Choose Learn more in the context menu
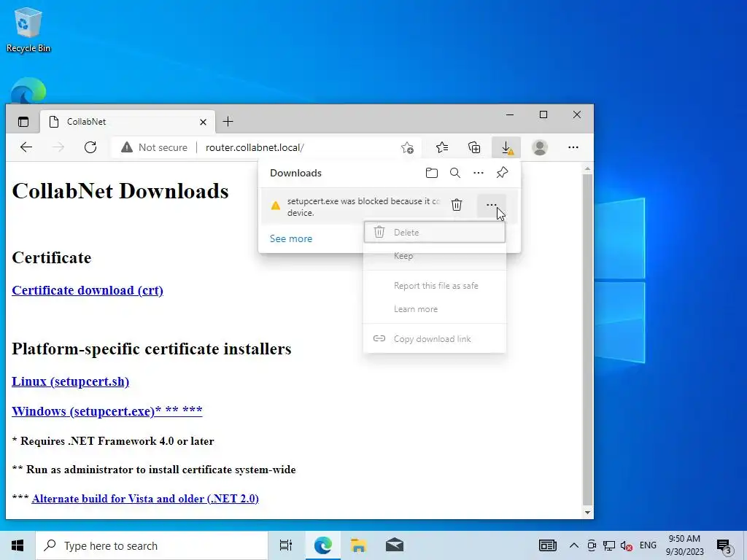Screen dimensions: 747x560 point(435,309)
